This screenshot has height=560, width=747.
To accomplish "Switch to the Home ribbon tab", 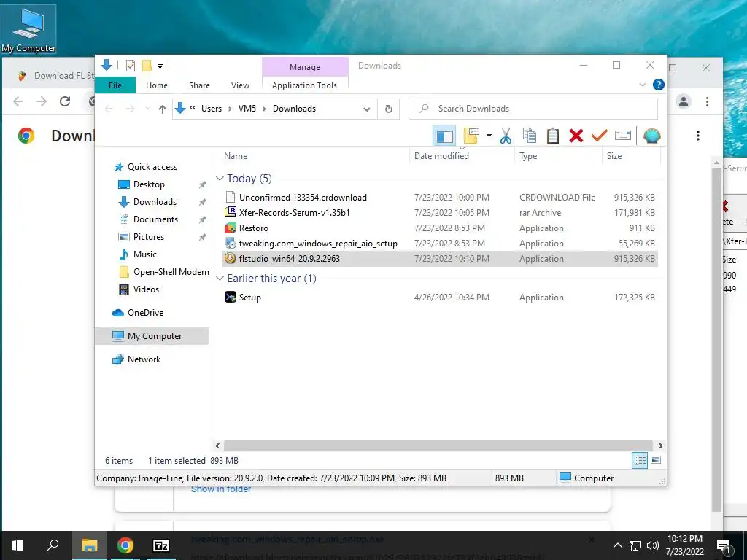I will [157, 85].
